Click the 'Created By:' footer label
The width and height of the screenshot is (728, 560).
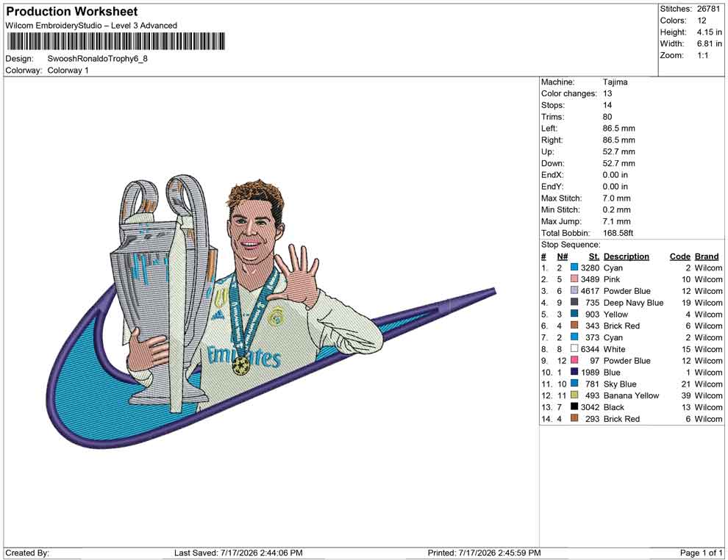(27, 553)
